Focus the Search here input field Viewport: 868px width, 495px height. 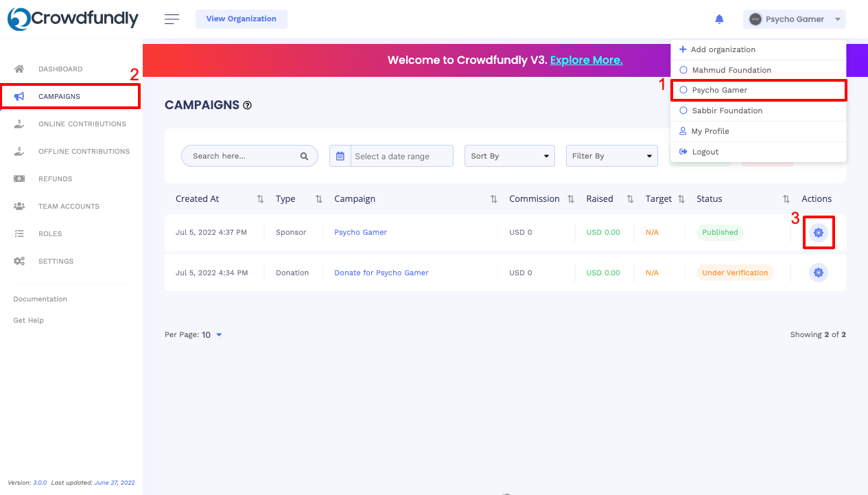tap(250, 156)
